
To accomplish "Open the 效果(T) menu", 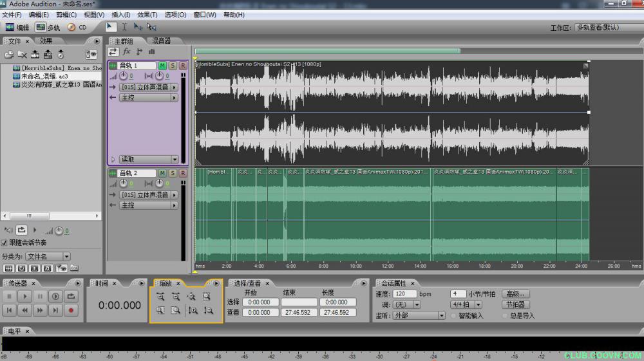I will (x=147, y=15).
